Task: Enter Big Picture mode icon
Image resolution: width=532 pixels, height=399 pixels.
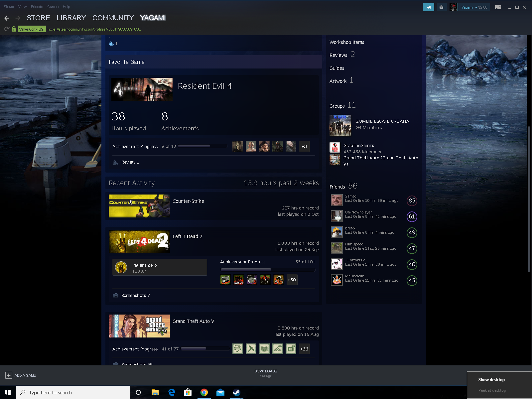Action: (498, 7)
